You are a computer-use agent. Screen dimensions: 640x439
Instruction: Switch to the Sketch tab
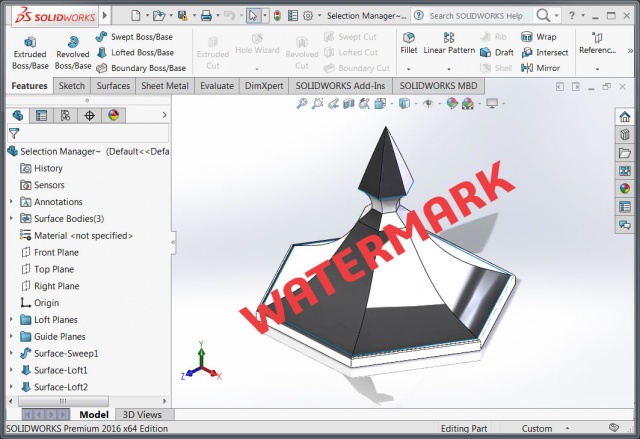(x=71, y=86)
